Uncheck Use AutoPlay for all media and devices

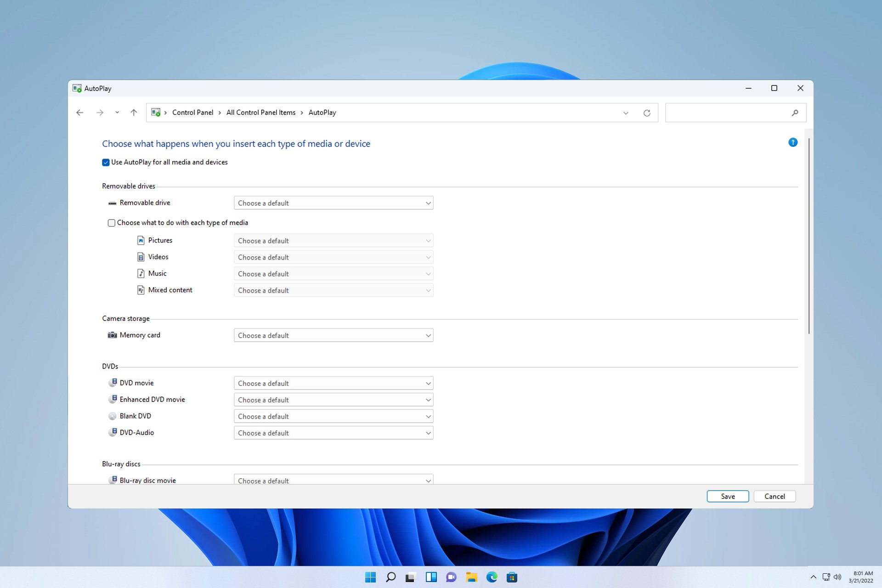106,163
